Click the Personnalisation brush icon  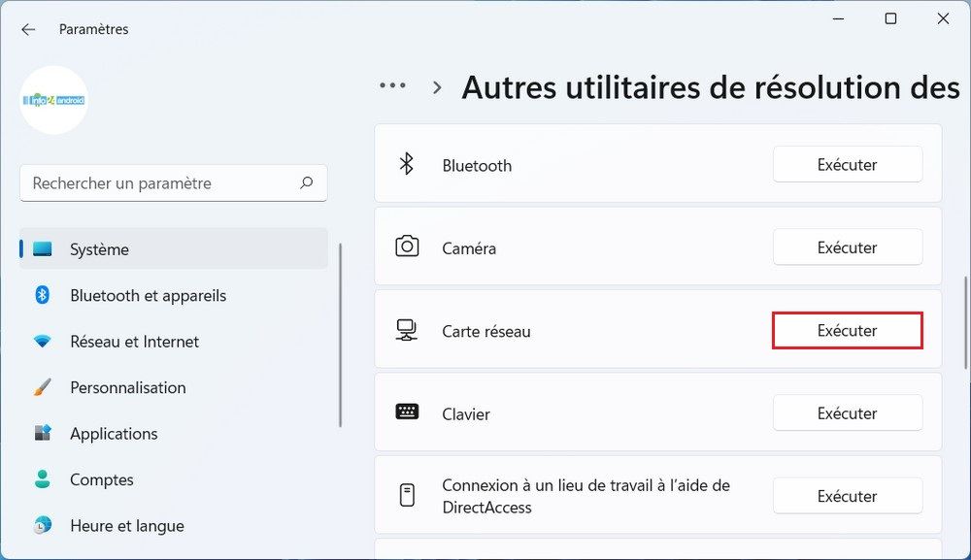43,387
